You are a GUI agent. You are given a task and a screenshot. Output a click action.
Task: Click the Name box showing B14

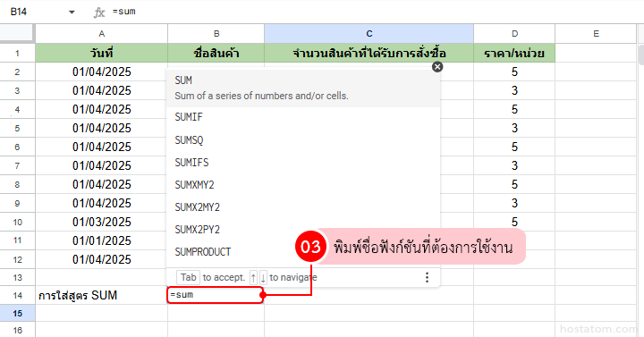click(x=19, y=12)
